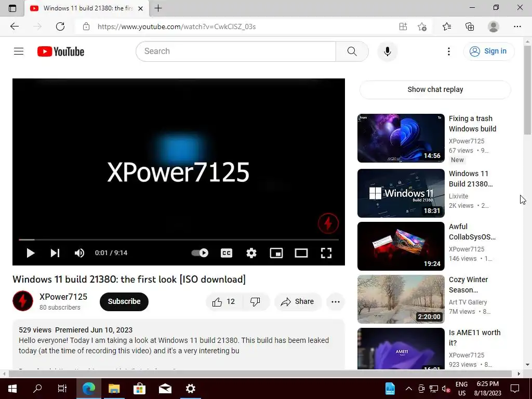Click the horizontal page scrollbar

pyautogui.click(x=260, y=374)
